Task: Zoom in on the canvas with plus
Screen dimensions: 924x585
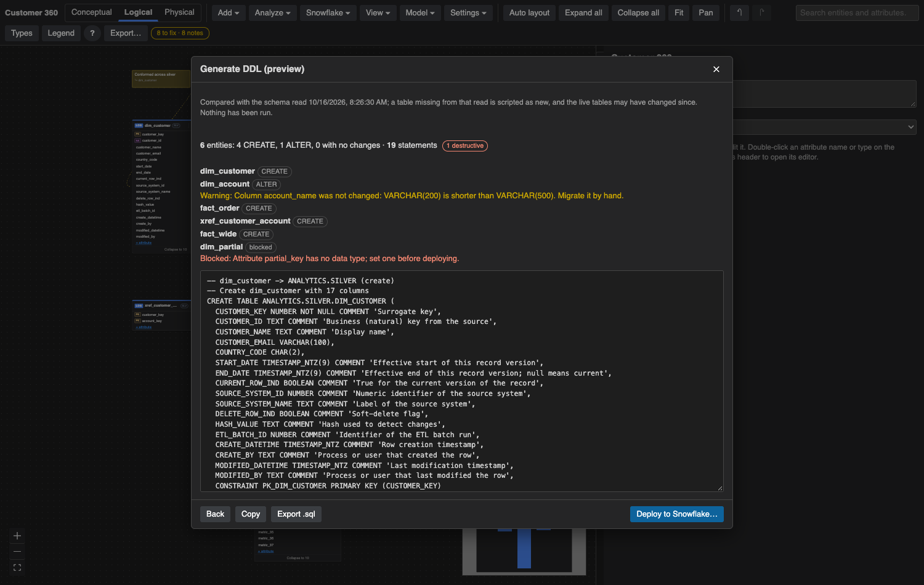Action: (x=17, y=536)
